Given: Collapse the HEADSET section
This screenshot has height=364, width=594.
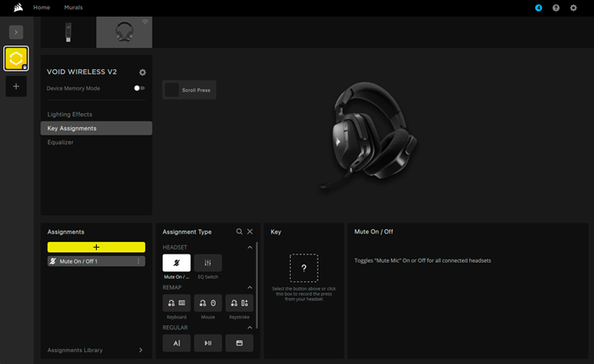Looking at the screenshot, I should point(249,247).
